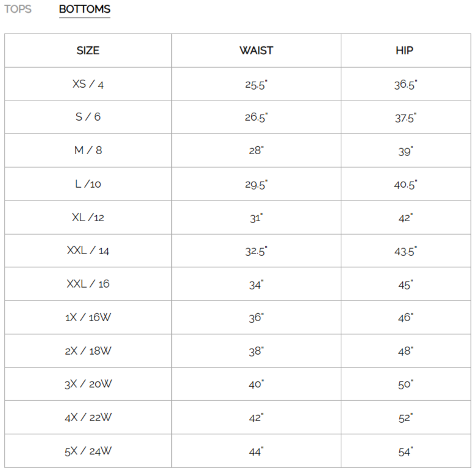This screenshot has height=471, width=476.
Task: Click the S / 6 size cell
Action: 88,117
